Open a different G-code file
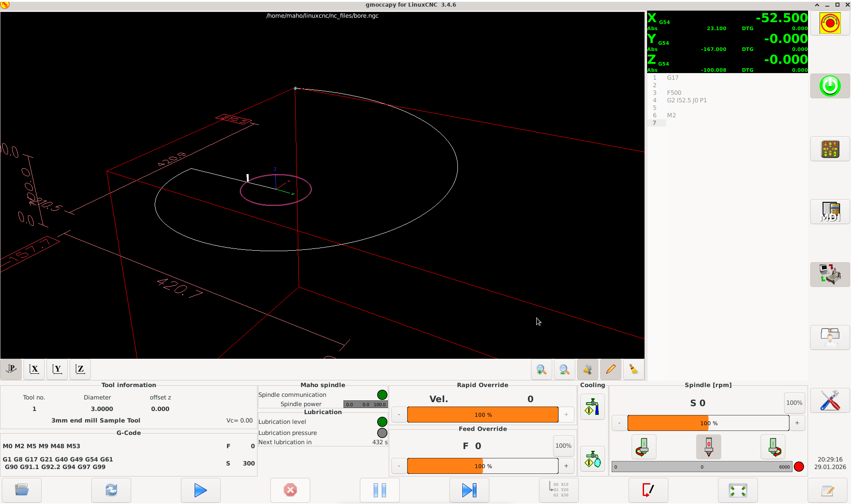Viewport: 851px width, 504px height. pyautogui.click(x=22, y=490)
